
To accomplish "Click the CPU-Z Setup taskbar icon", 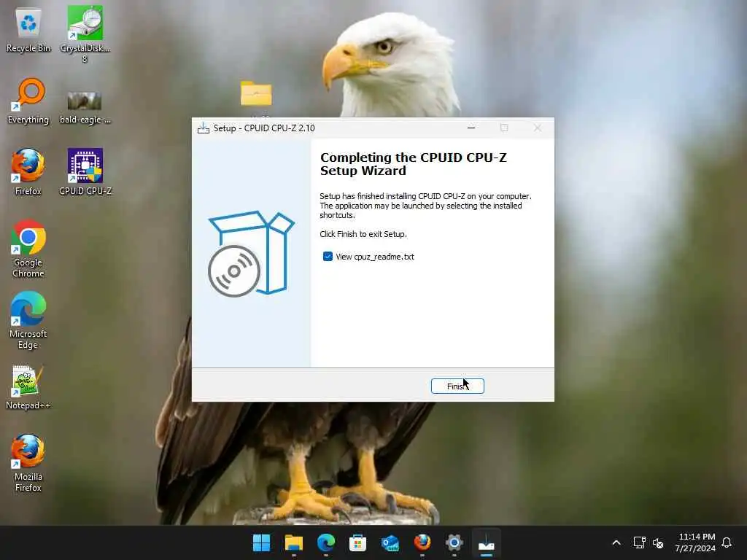I will [x=487, y=542].
